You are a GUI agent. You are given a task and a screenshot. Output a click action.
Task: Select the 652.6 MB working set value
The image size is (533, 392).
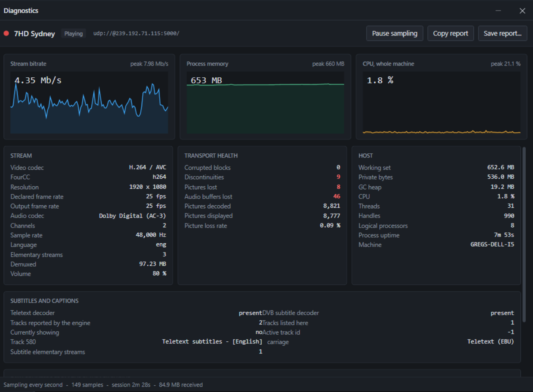click(500, 168)
